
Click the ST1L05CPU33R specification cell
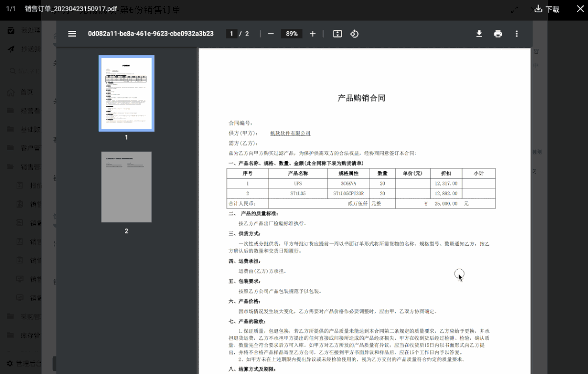[x=348, y=193]
